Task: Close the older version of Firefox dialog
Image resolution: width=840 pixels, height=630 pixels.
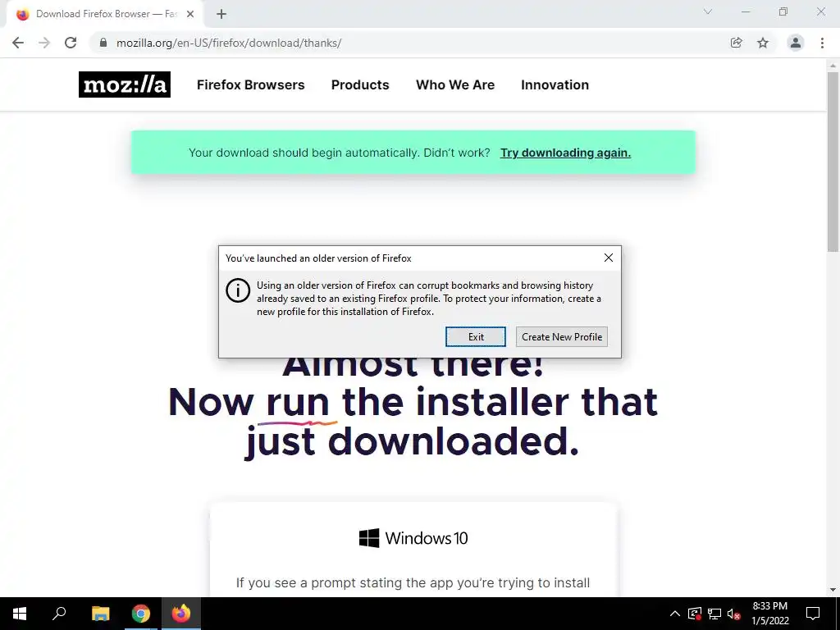Action: point(609,258)
